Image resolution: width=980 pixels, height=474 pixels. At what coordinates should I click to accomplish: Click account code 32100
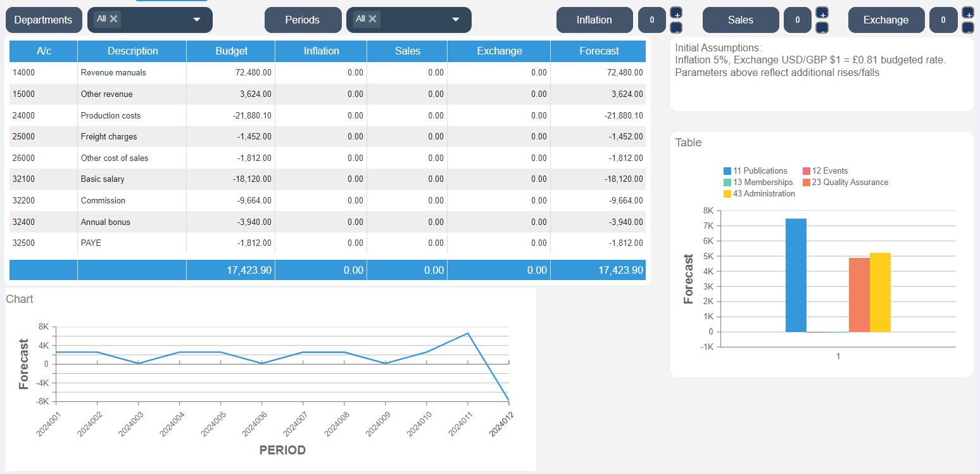24,179
